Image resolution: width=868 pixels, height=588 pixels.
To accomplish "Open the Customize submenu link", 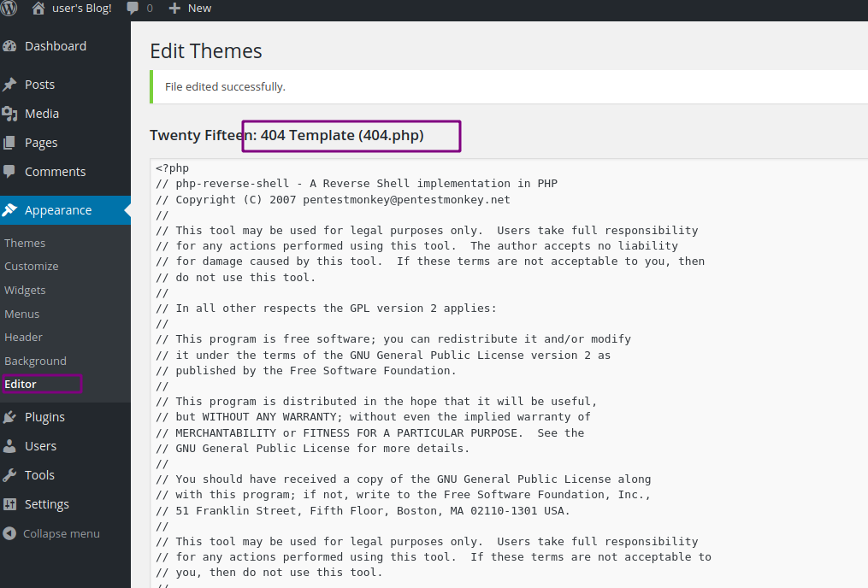I will pos(32,267).
